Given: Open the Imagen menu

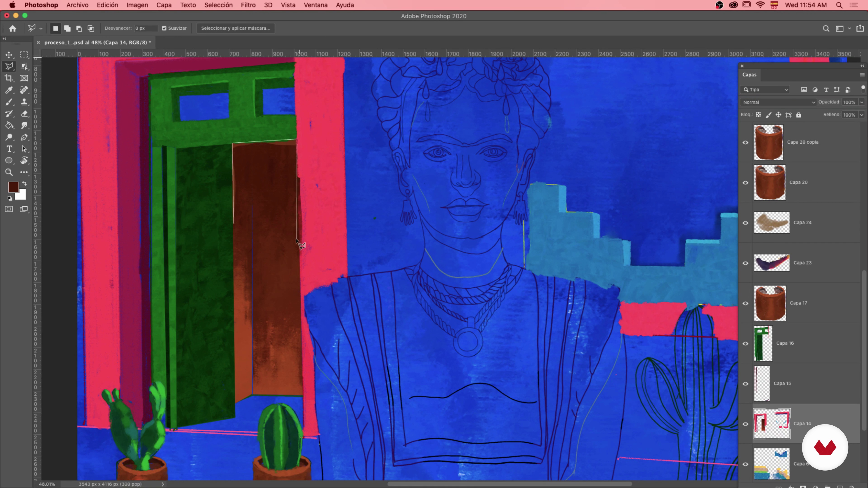Looking at the screenshot, I should point(137,5).
